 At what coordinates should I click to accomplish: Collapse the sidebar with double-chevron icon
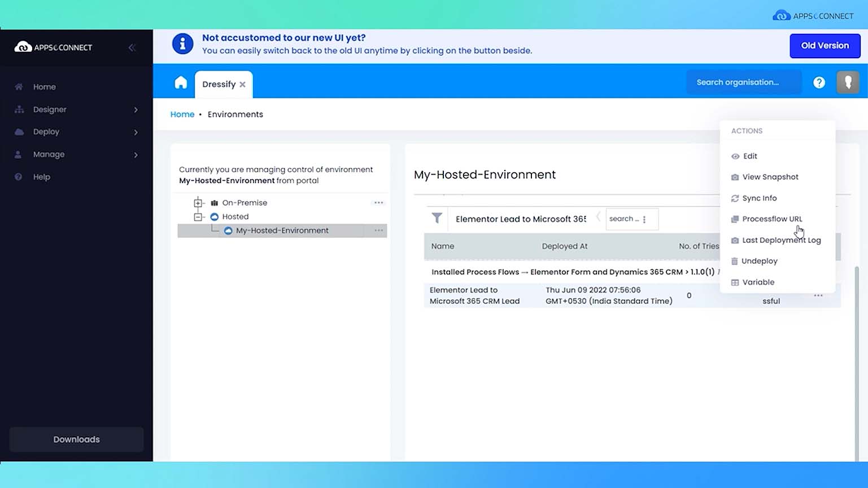132,47
